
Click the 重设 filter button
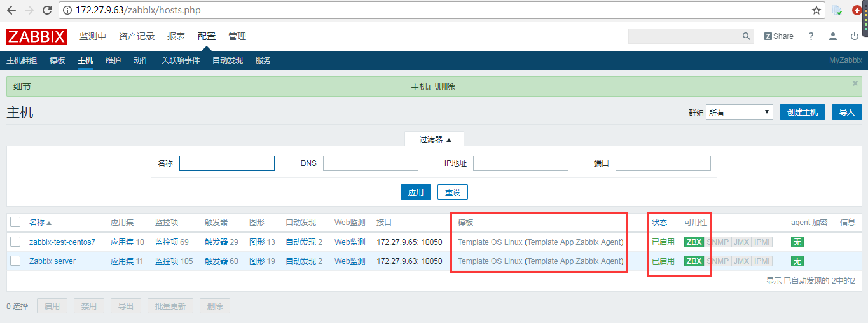[x=453, y=192]
